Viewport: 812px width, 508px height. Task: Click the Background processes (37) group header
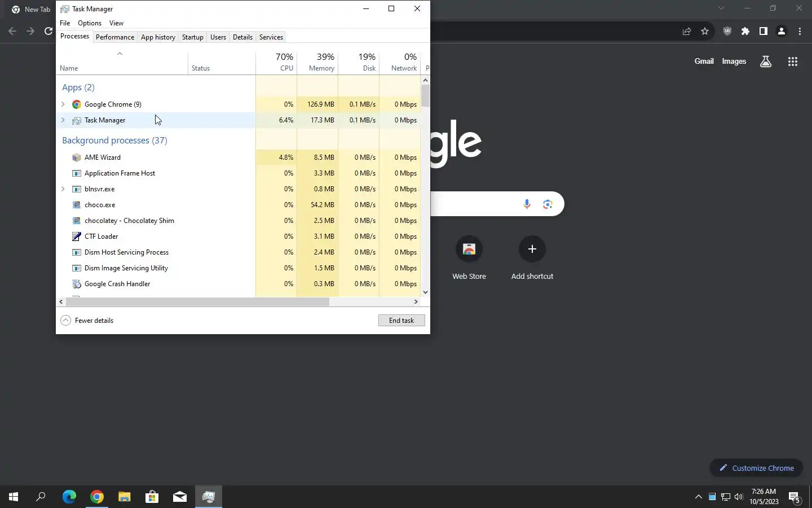click(114, 141)
